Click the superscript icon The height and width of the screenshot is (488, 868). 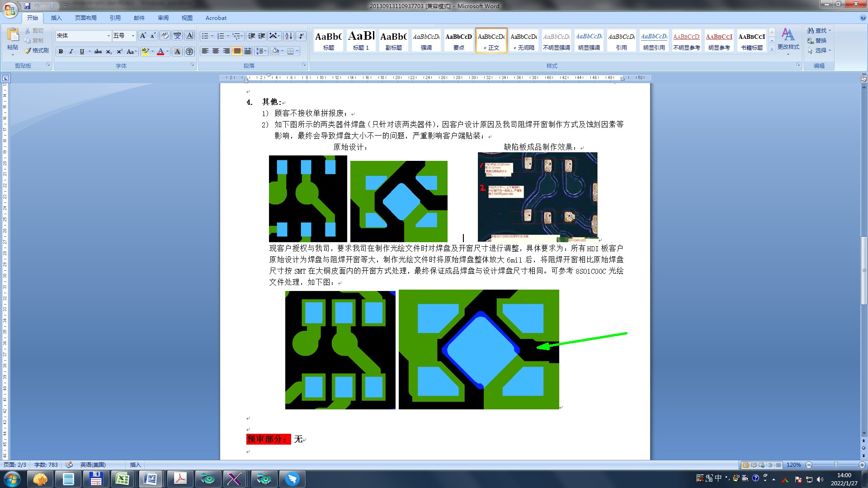[119, 52]
